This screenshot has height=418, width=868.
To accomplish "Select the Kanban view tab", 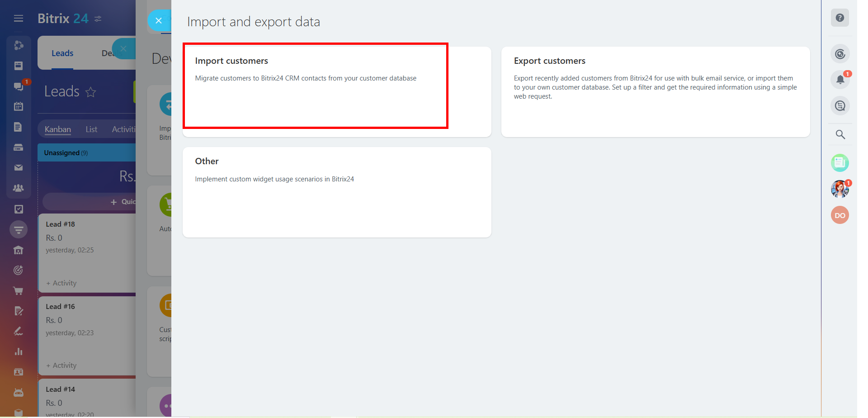I will [58, 129].
